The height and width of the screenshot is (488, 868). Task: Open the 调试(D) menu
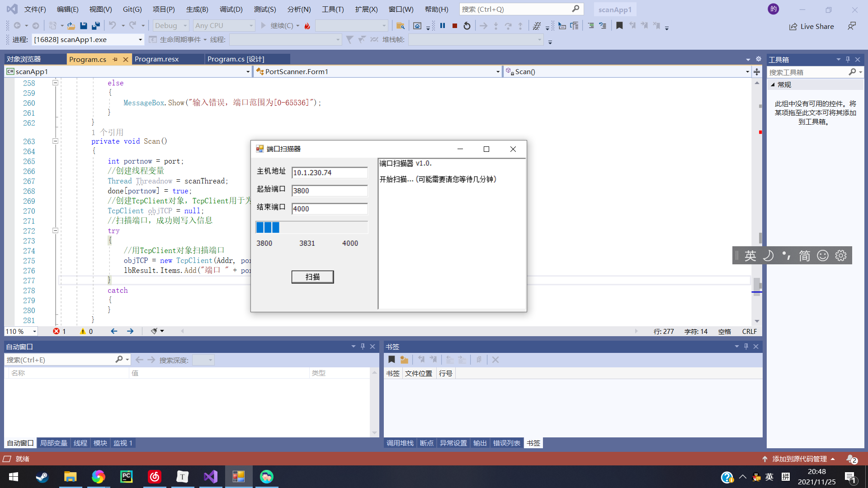231,9
